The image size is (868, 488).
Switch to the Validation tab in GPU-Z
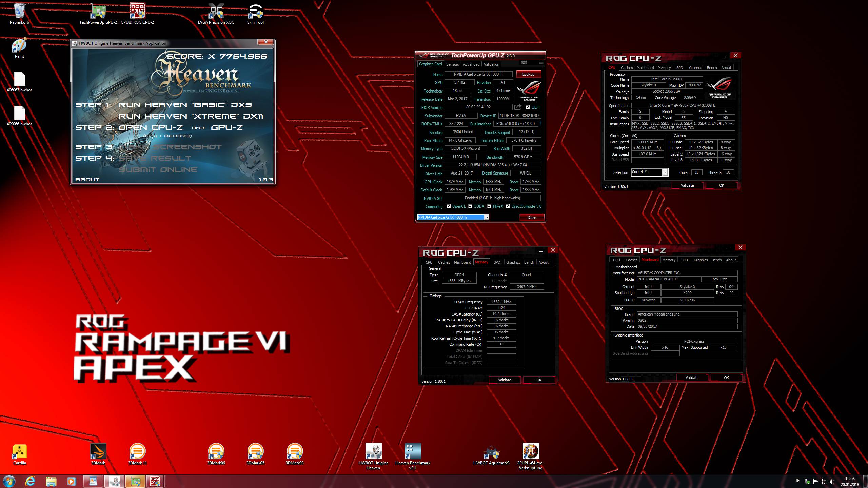click(x=491, y=64)
